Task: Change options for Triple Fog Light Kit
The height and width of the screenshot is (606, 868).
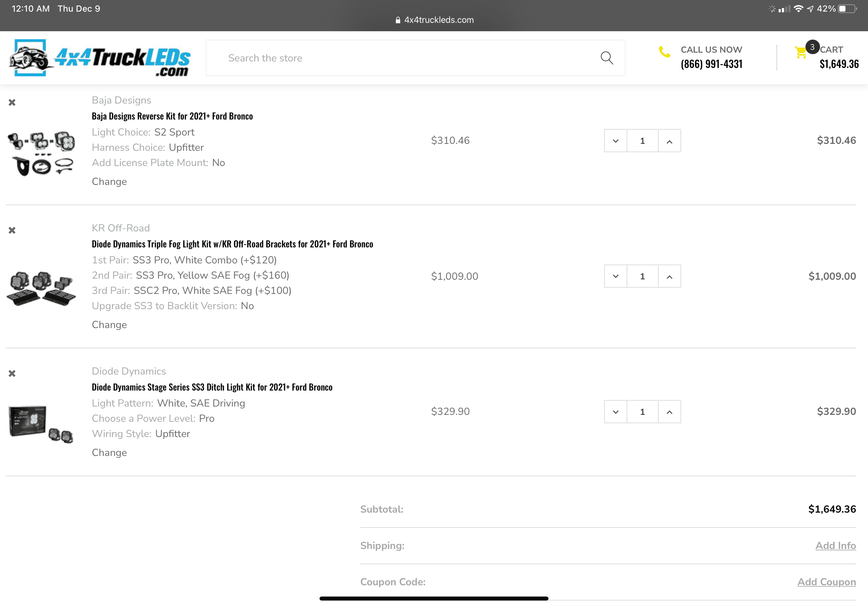Action: (x=109, y=325)
